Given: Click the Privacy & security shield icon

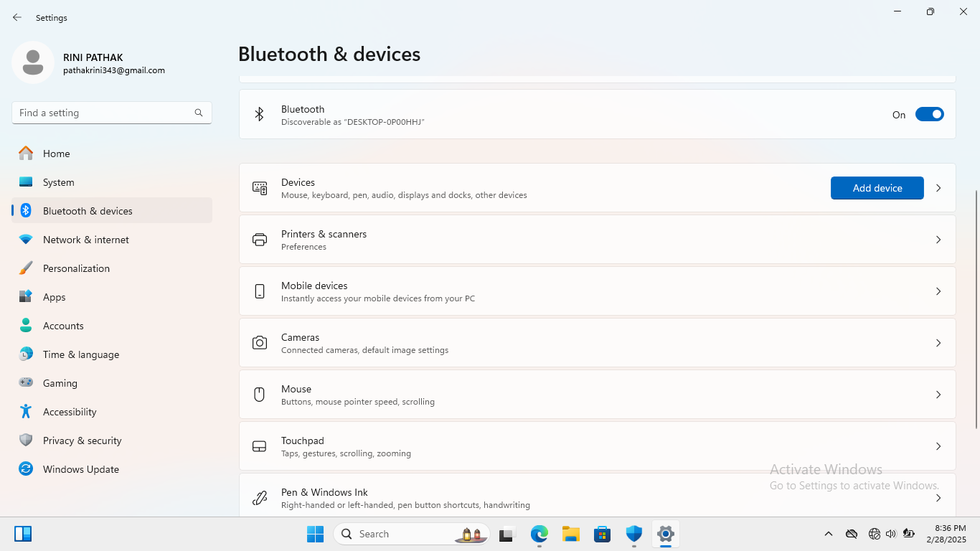Looking at the screenshot, I should coord(26,441).
